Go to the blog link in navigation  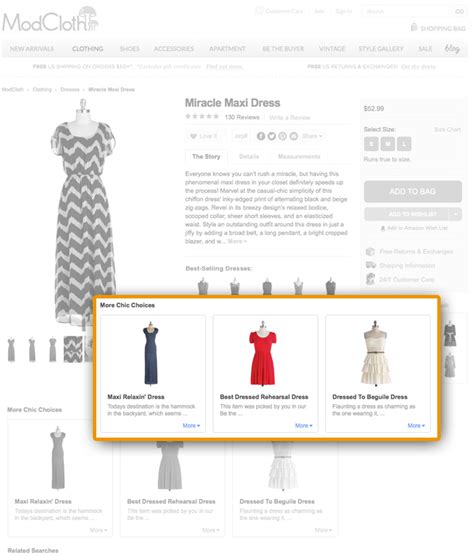coord(452,48)
